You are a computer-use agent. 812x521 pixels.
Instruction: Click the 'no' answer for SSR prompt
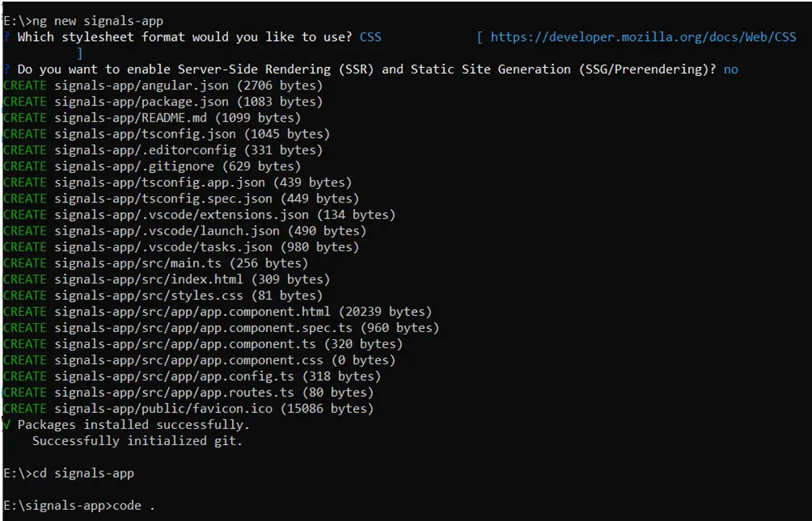click(x=730, y=70)
